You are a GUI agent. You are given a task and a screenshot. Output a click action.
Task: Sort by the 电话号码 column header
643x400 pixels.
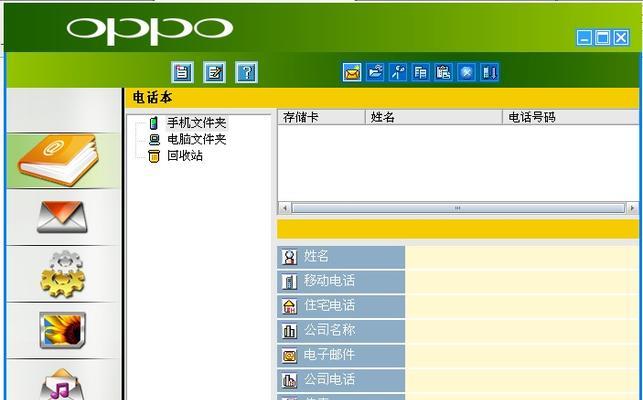coord(571,117)
